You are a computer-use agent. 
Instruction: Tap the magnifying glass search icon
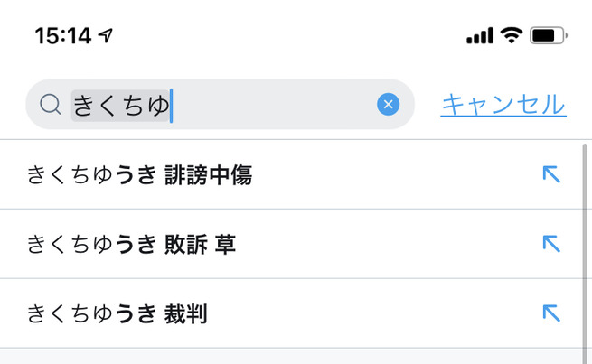pos(50,106)
